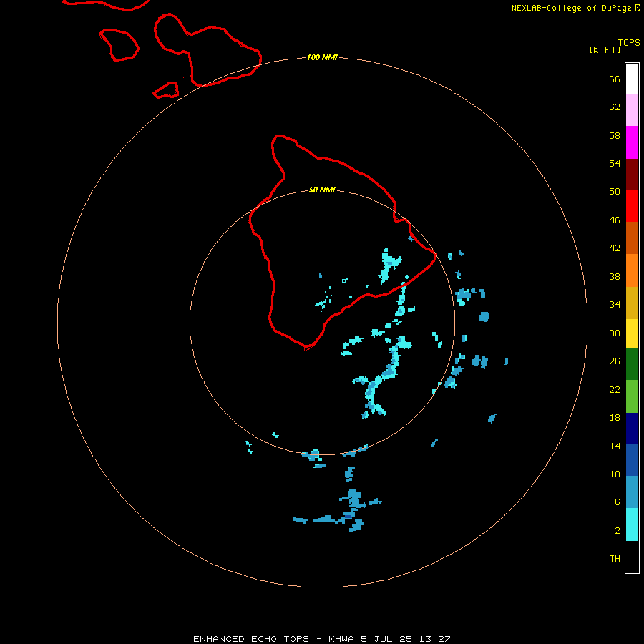Click the 22 legend value

pyautogui.click(x=615, y=390)
